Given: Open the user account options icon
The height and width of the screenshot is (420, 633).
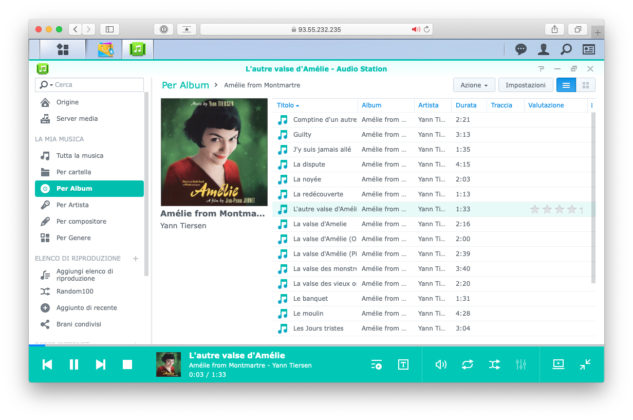Looking at the screenshot, I should pyautogui.click(x=543, y=49).
